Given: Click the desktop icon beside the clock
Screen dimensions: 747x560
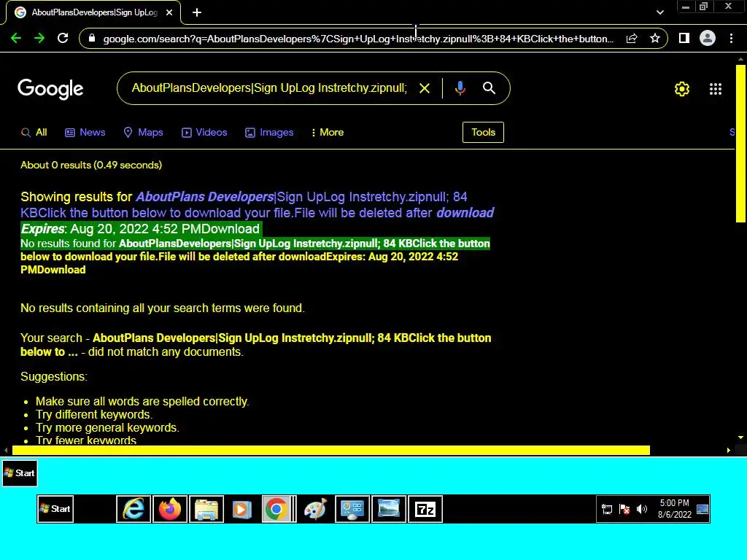Looking at the screenshot, I should 703,509.
